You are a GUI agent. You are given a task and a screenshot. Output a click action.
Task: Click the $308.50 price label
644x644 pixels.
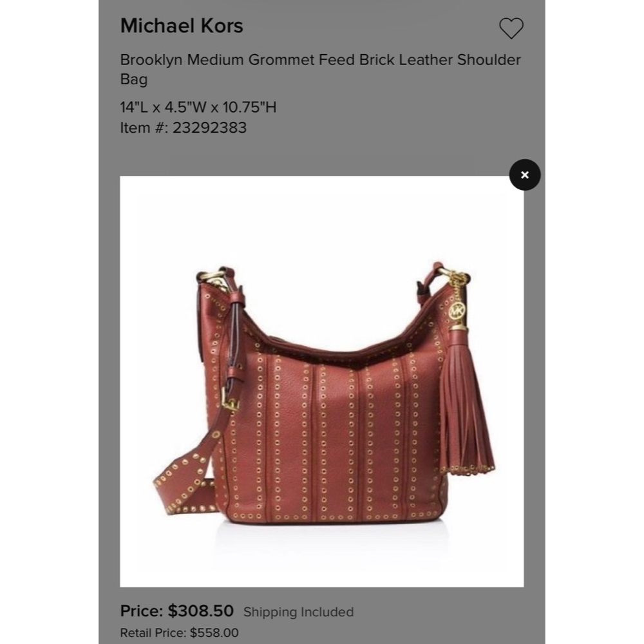(x=200, y=611)
